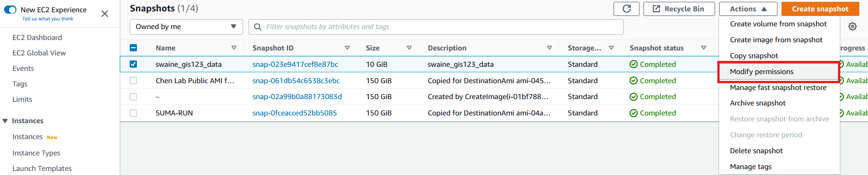Image resolution: width=868 pixels, height=175 pixels.
Task: Open snapshot snap-023e9417cef8e87bc link
Action: (x=295, y=65)
